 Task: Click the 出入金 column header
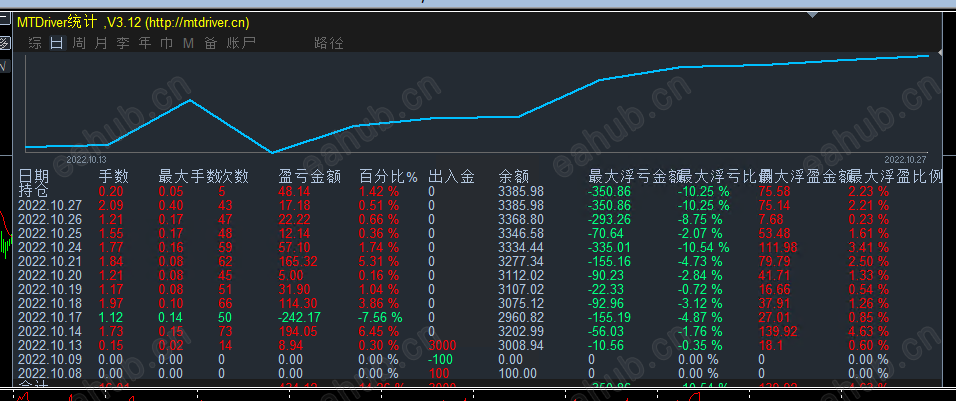pyautogui.click(x=451, y=177)
